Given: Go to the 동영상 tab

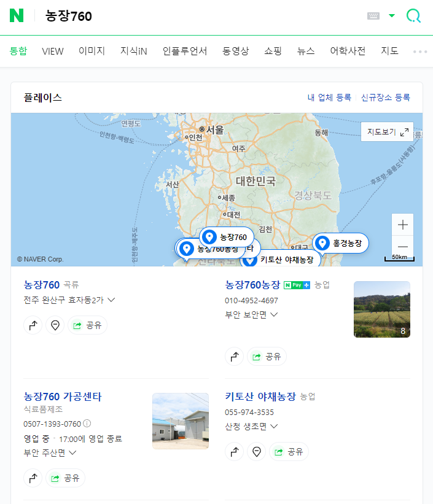Looking at the screenshot, I should click(x=235, y=51).
